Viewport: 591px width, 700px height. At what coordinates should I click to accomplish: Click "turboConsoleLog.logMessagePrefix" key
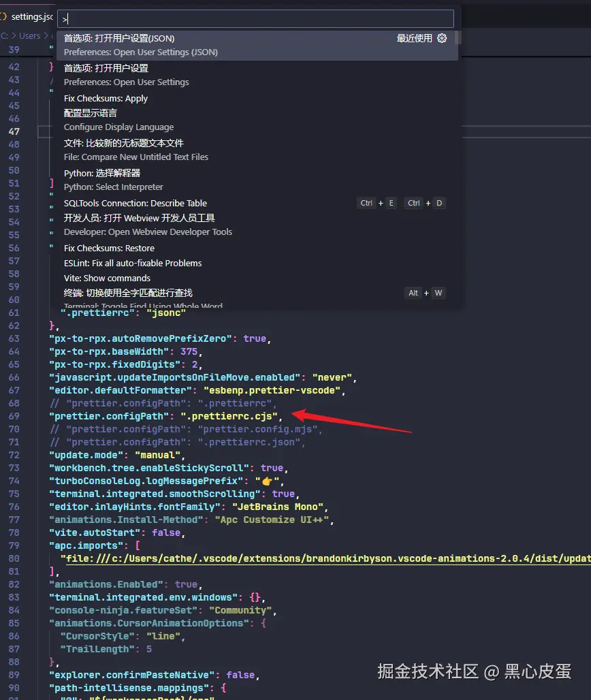point(146,481)
